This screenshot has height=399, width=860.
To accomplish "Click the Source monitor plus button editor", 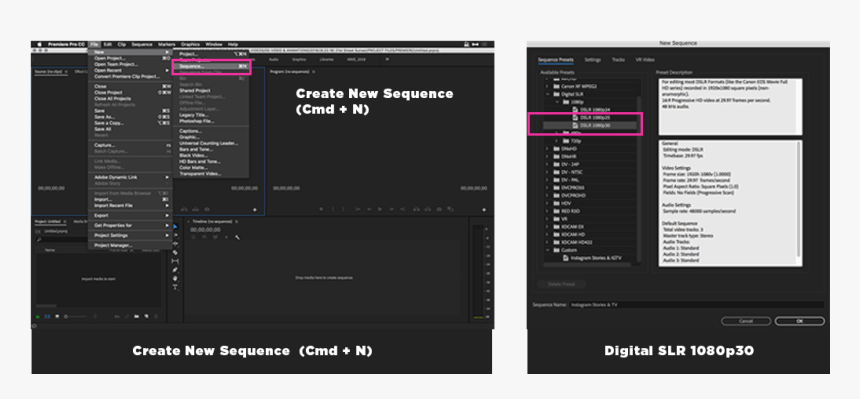I will [x=254, y=210].
